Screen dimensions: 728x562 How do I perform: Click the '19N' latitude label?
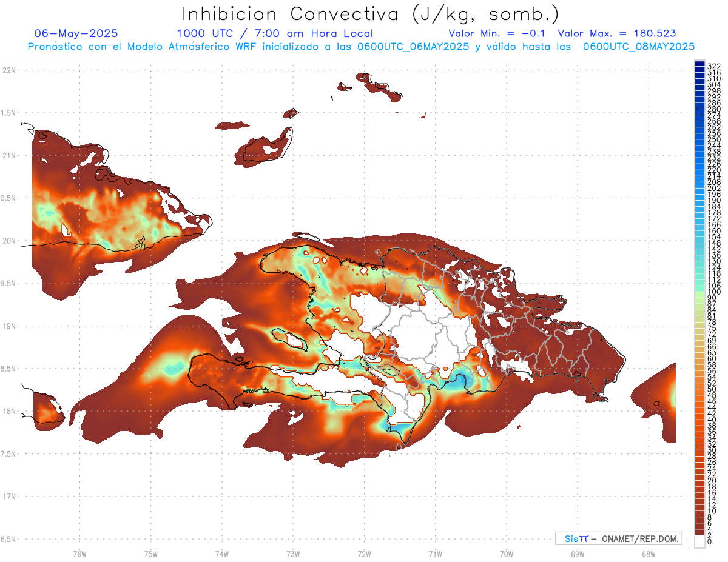pyautogui.click(x=8, y=326)
